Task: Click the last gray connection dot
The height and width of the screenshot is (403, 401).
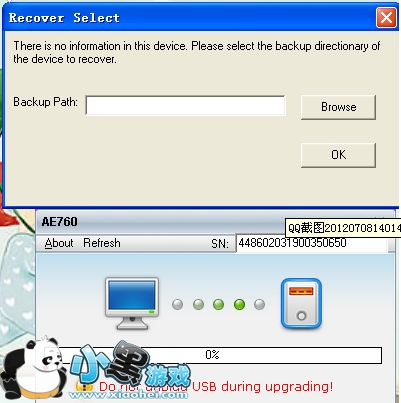Action: (259, 304)
